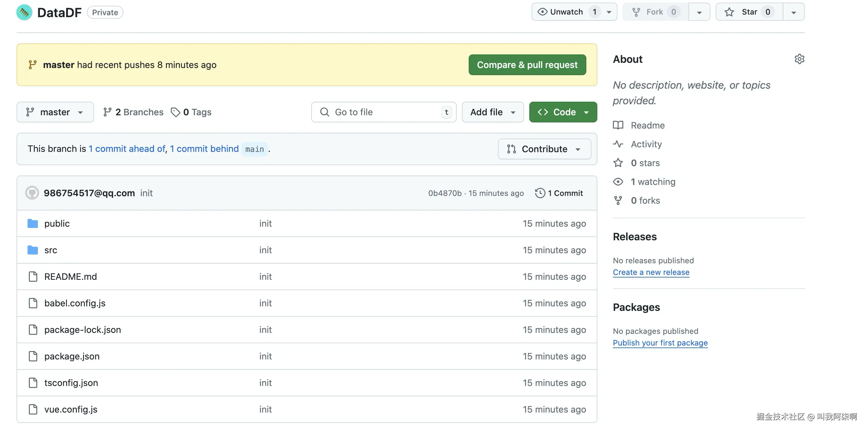Expand the Contribute dropdown menu
868x432 pixels.
[544, 149]
